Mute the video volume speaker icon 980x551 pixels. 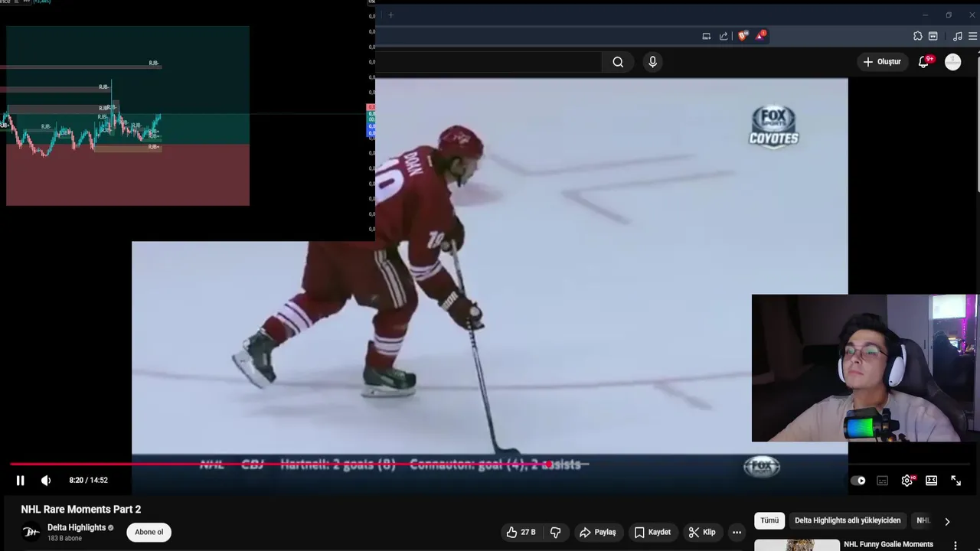click(x=46, y=481)
